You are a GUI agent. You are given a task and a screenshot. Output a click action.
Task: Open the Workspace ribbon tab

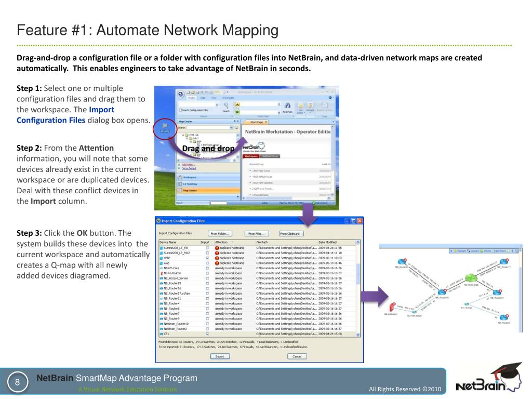pos(229,98)
